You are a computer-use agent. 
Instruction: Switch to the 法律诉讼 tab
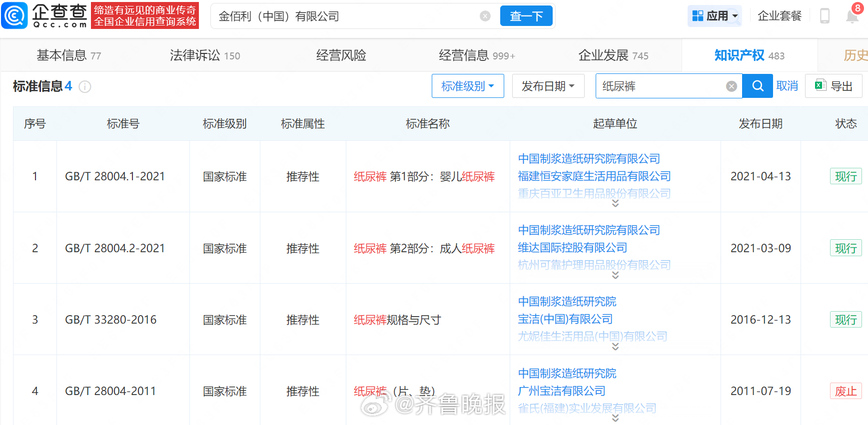205,55
